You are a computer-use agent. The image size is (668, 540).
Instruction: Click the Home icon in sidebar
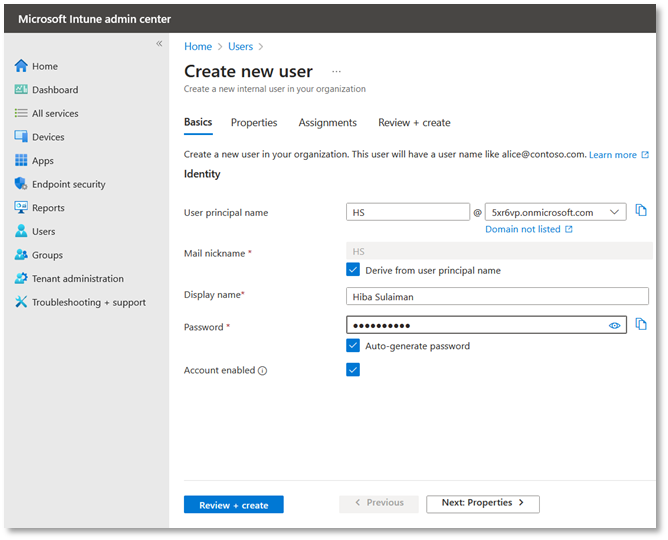[x=21, y=66]
